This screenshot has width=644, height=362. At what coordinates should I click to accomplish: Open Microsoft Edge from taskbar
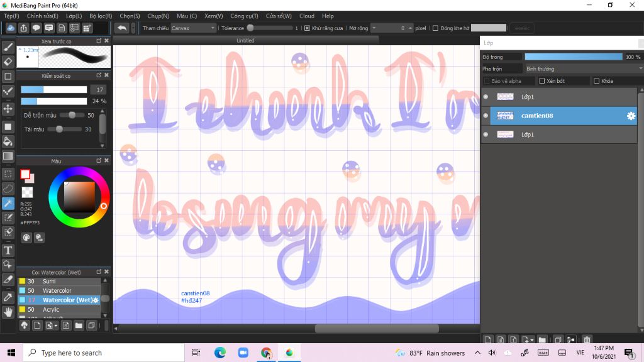pos(219,353)
